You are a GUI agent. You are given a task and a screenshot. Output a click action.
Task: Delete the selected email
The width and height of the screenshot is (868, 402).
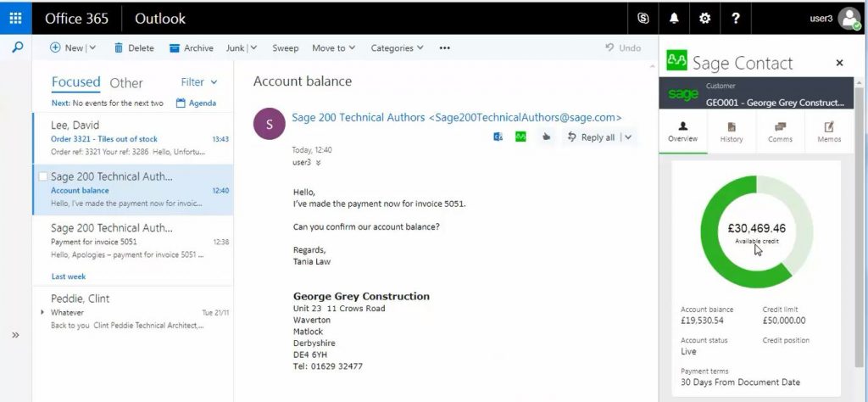click(134, 48)
